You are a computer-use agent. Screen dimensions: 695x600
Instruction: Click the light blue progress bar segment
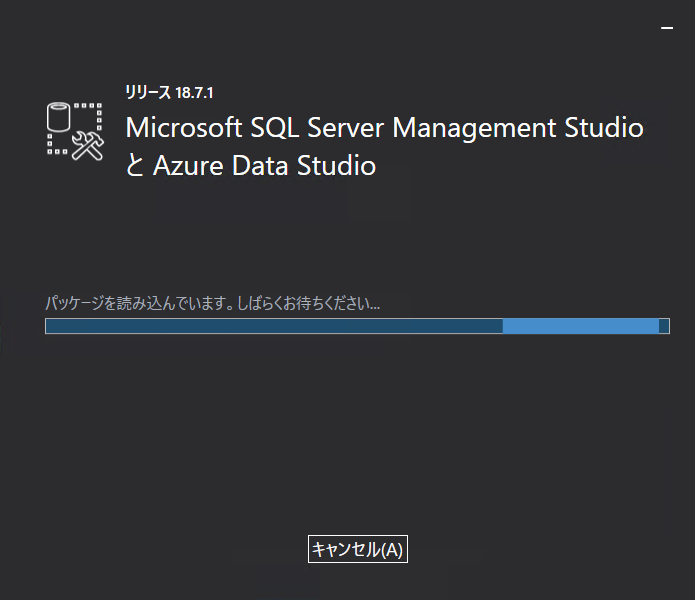(580, 326)
